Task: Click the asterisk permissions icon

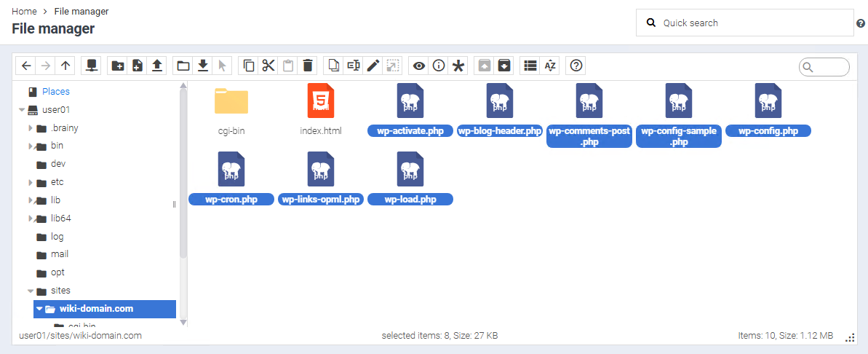Action: [x=459, y=66]
